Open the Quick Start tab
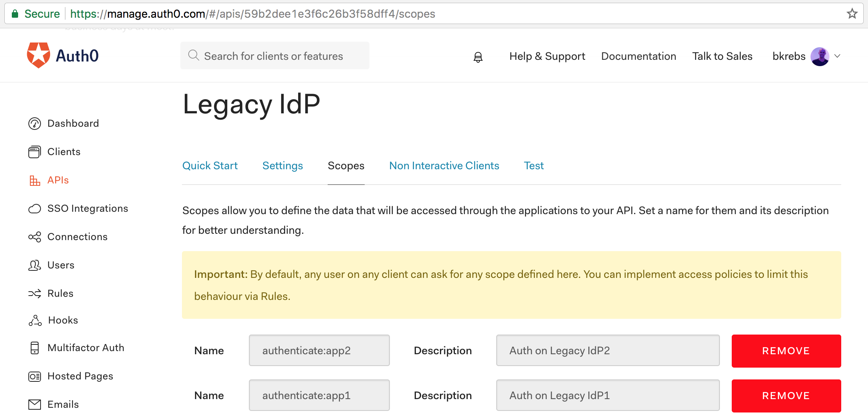The height and width of the screenshot is (418, 868). coord(210,166)
